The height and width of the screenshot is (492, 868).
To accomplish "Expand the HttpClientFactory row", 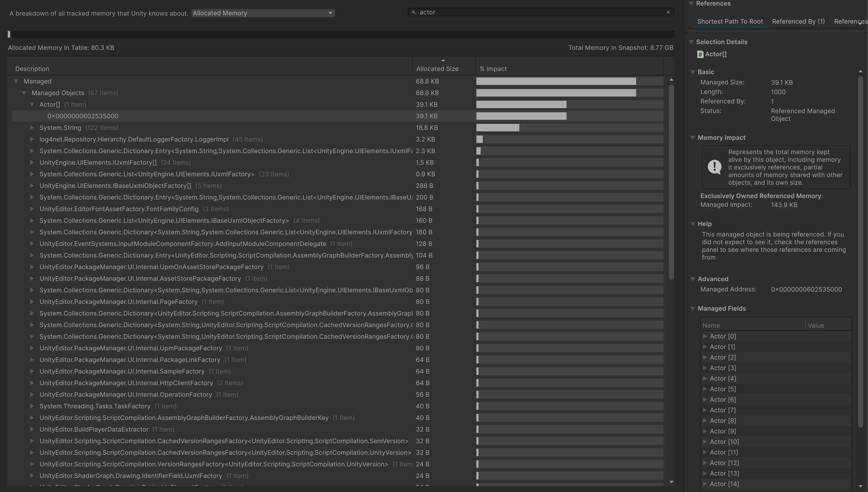I will pos(32,383).
